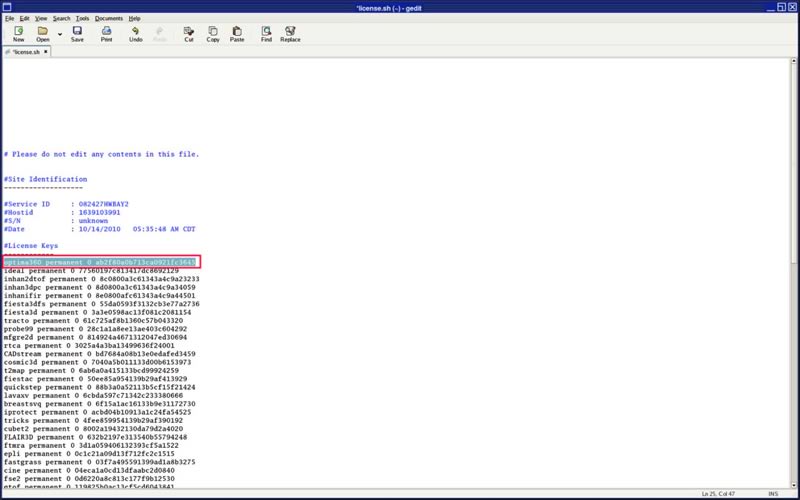Expand the View menu
The image size is (800, 500).
pyautogui.click(x=41, y=18)
